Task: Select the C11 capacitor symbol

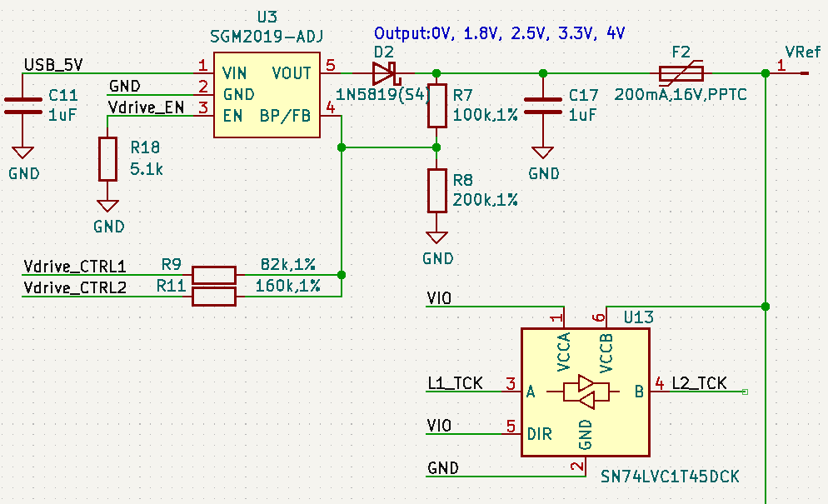Action: click(23, 106)
